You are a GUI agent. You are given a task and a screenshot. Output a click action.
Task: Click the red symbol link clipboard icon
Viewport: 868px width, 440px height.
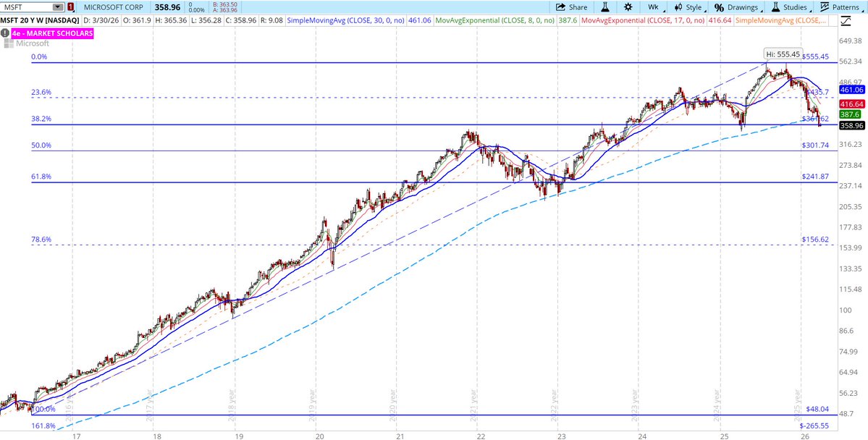70,7
